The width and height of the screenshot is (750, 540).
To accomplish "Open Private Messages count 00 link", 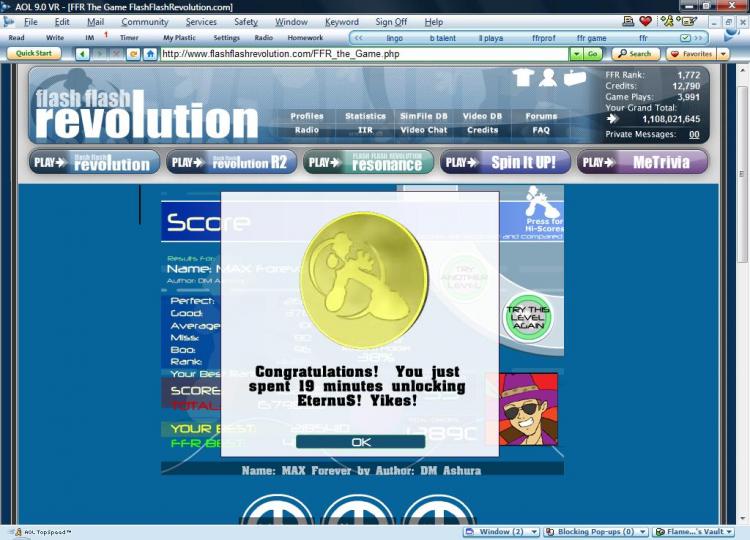I will tap(694, 134).
